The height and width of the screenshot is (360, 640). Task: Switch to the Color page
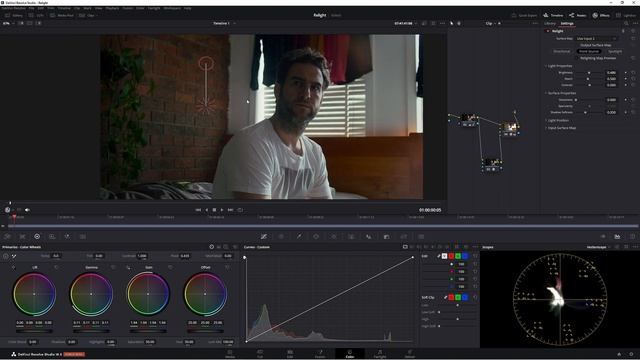350,353
